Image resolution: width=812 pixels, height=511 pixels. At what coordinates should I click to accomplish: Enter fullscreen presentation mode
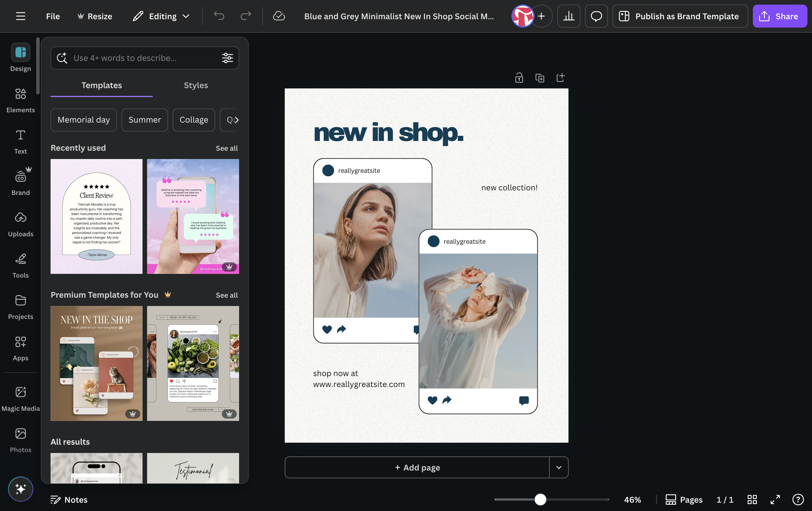[x=775, y=499]
